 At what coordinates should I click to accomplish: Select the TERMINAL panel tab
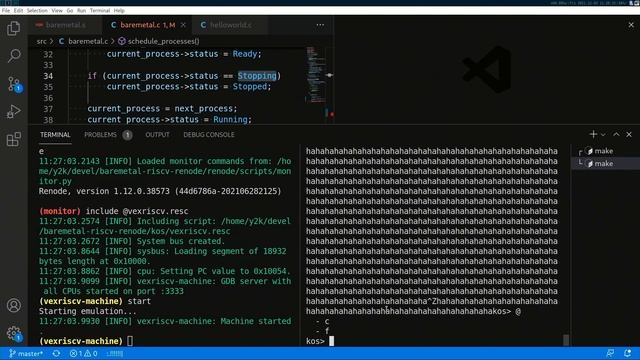[x=55, y=135]
